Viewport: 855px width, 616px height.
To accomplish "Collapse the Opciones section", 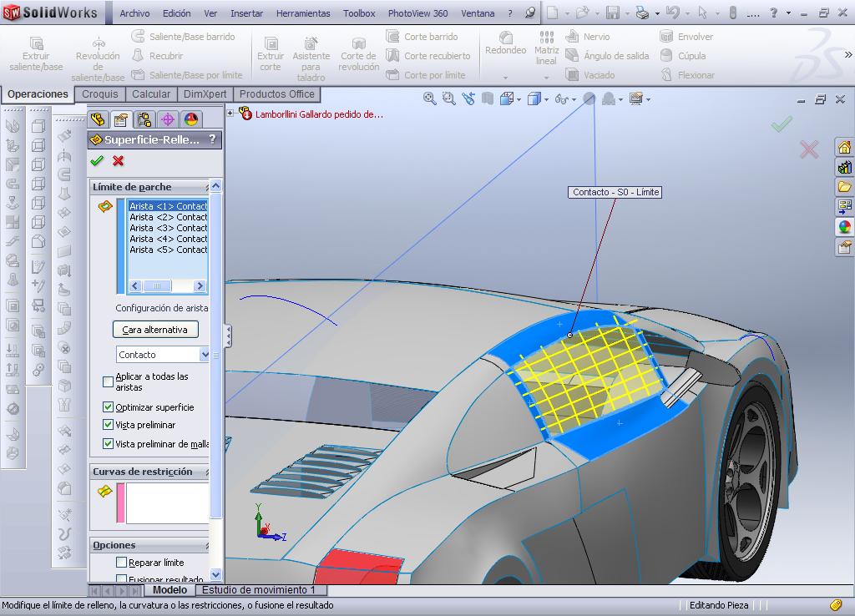I will tap(207, 545).
